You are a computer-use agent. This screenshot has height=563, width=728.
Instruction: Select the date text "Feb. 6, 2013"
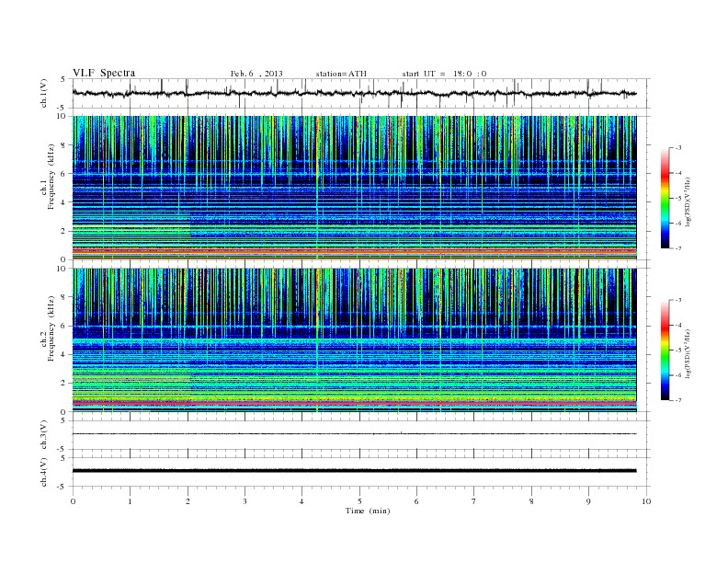point(256,74)
